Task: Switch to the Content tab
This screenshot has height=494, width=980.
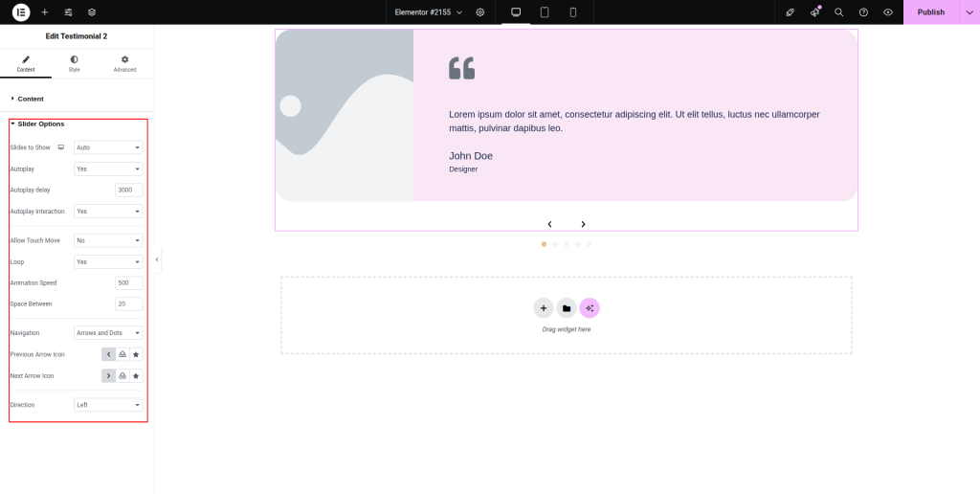Action: [x=26, y=64]
